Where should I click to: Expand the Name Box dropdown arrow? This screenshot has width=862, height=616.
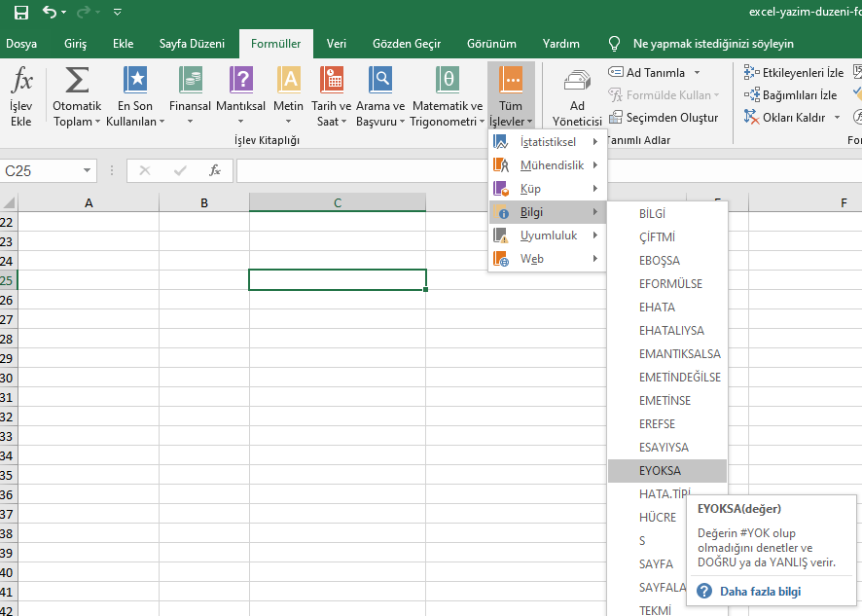click(x=88, y=170)
